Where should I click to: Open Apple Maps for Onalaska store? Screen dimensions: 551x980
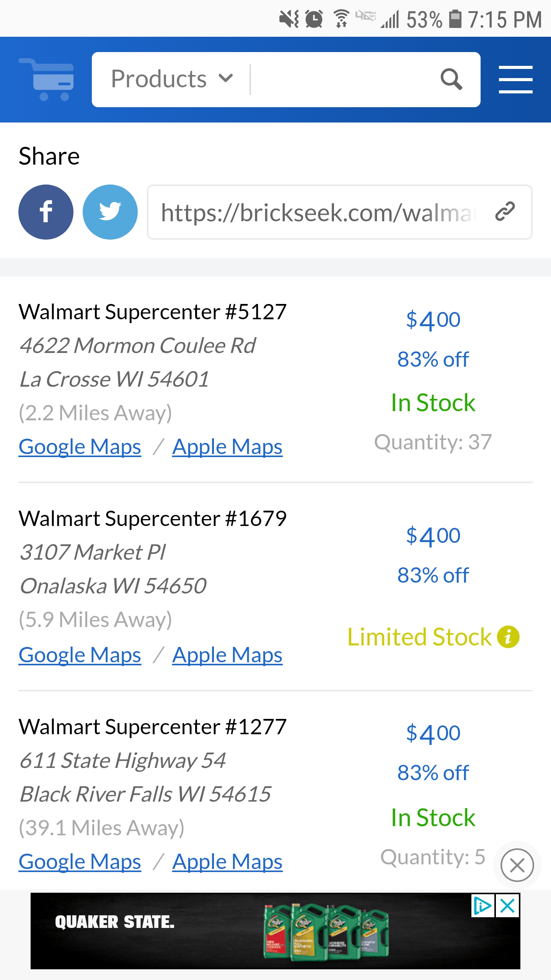tap(227, 655)
